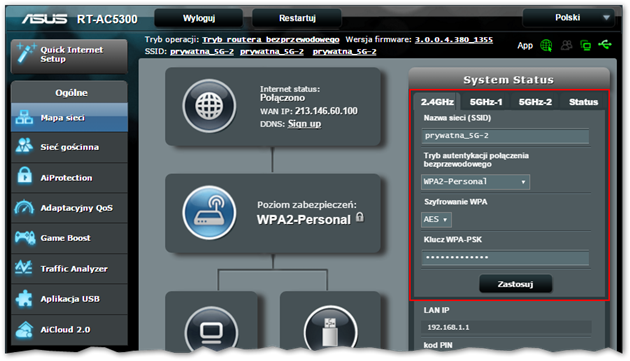Open the AES encryption dropdown
The image size is (630, 361).
436,219
